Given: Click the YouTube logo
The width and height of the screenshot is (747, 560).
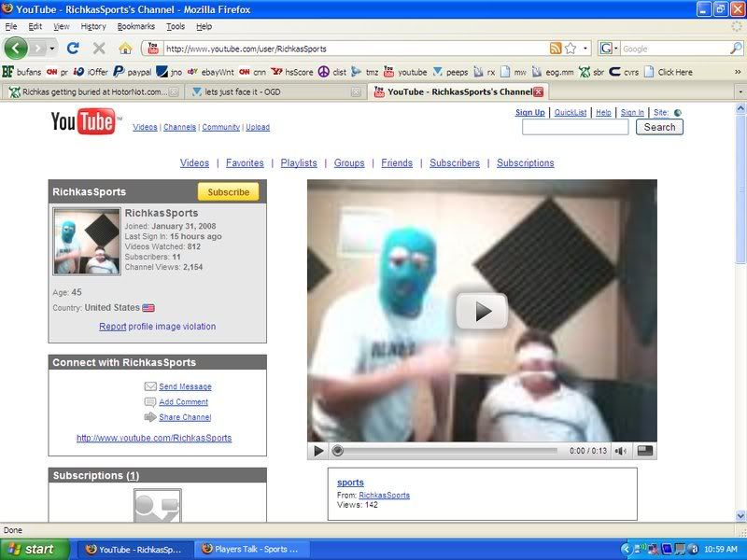Looking at the screenshot, I should (x=82, y=121).
